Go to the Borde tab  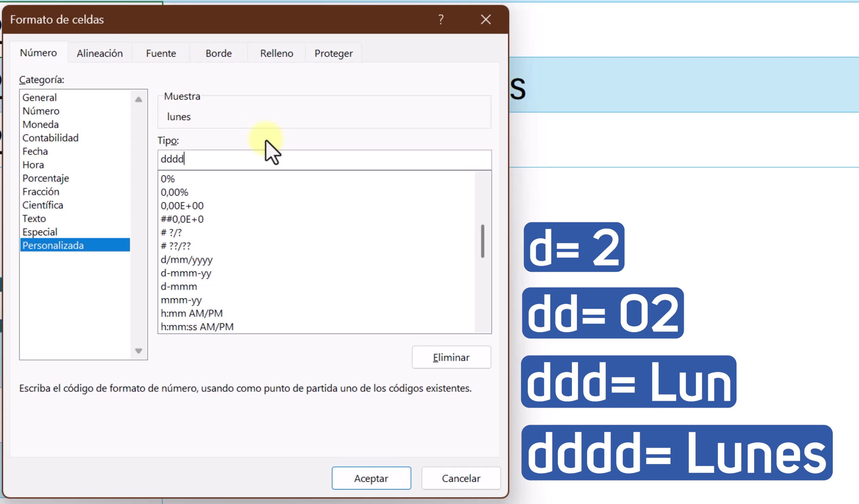pos(219,53)
